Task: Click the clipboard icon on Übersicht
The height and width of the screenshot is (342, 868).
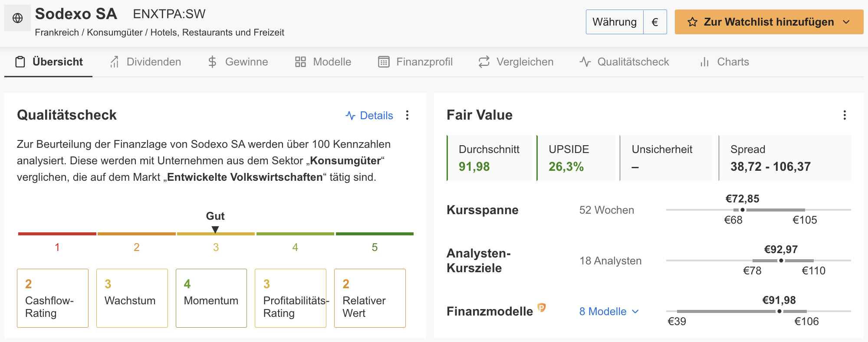Action: [x=20, y=62]
